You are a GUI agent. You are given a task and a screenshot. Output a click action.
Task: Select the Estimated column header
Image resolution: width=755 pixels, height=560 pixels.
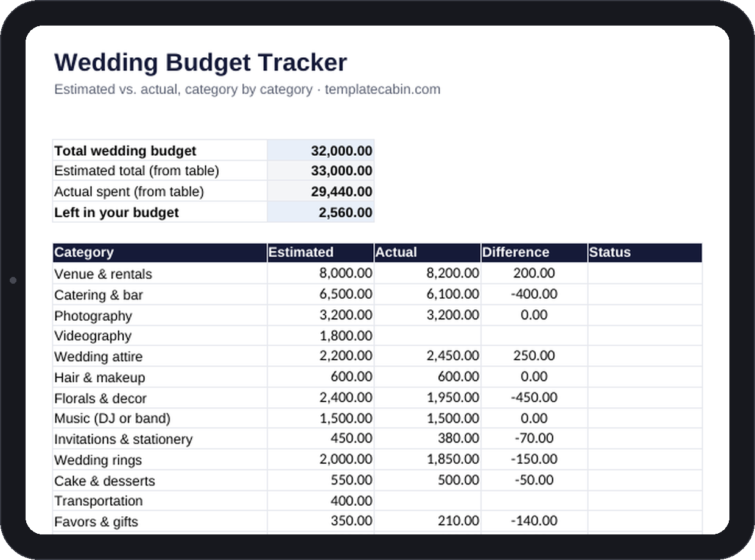321,253
